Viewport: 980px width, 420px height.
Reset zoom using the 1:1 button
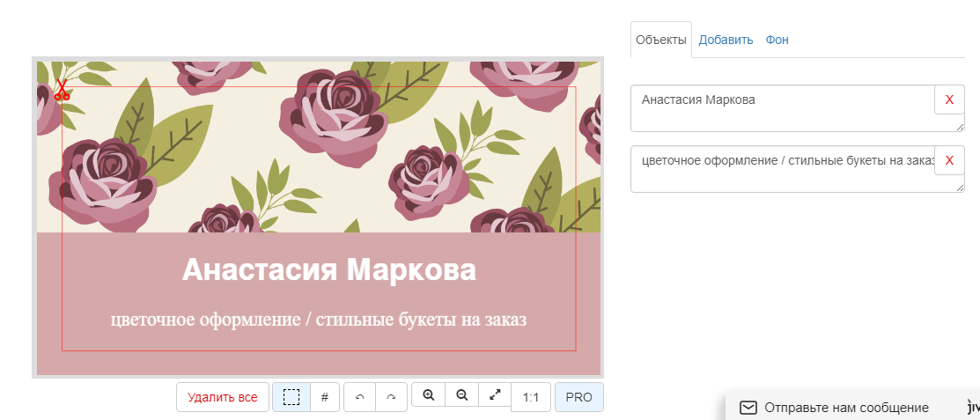pos(531,397)
